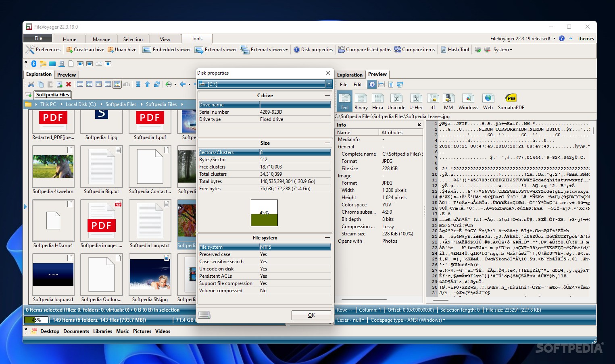615x364 pixels.
Task: Switch preview to Unicode mode
Action: [x=396, y=102]
